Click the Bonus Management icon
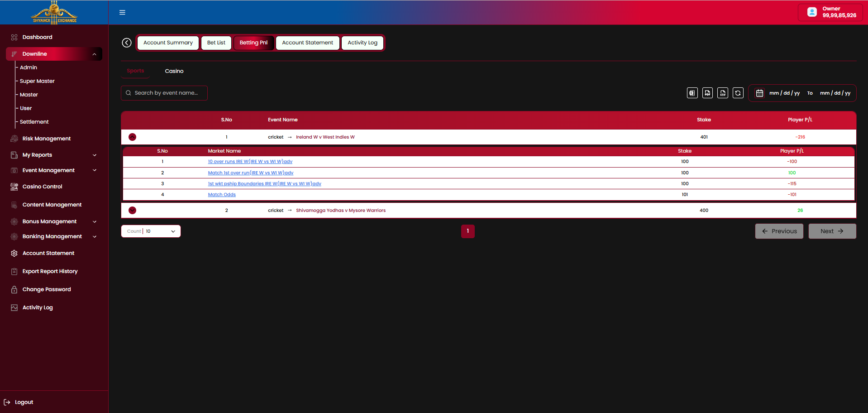Screen dimensions: 868x413 (14, 221)
